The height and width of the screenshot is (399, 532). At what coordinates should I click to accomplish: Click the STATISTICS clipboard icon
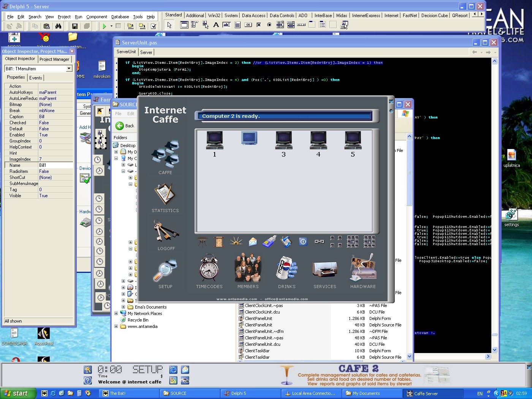[165, 195]
